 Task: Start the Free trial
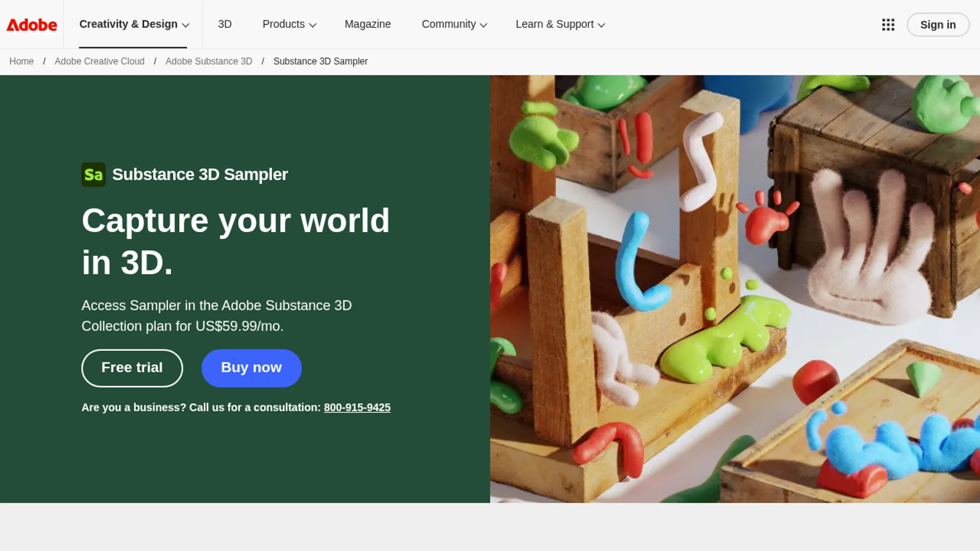132,368
